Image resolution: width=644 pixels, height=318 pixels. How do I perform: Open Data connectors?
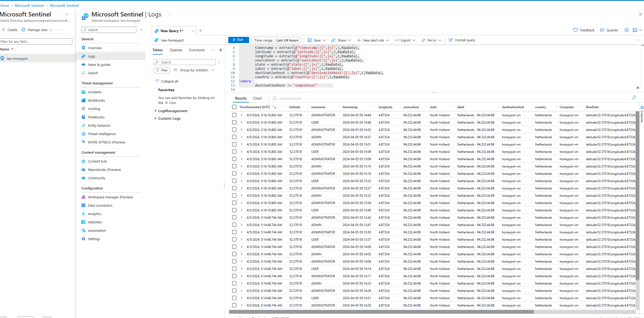click(100, 205)
